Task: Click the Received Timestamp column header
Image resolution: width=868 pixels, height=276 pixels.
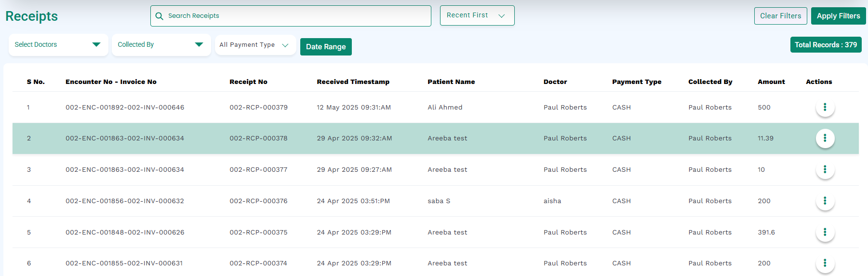Action: point(353,82)
